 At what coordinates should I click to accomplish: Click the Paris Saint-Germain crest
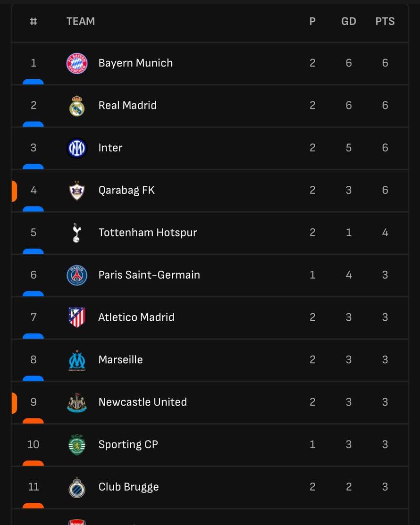tap(77, 275)
